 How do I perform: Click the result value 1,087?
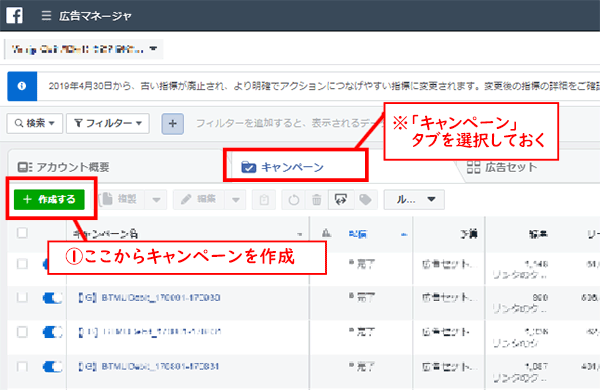pyautogui.click(x=537, y=367)
